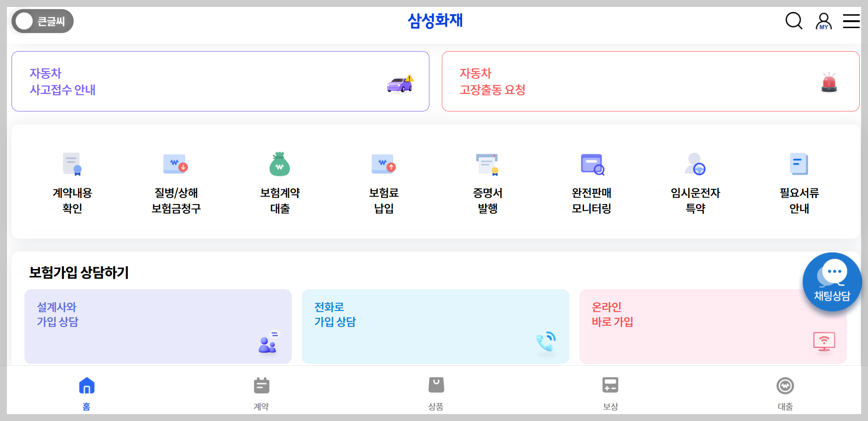
Task: Click the online monitor wifi icon
Action: [x=824, y=342]
